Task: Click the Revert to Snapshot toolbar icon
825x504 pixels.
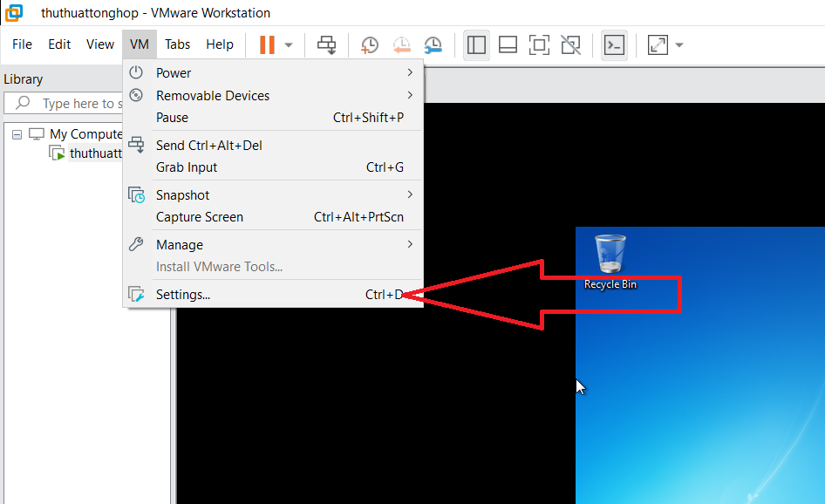Action: [x=401, y=44]
